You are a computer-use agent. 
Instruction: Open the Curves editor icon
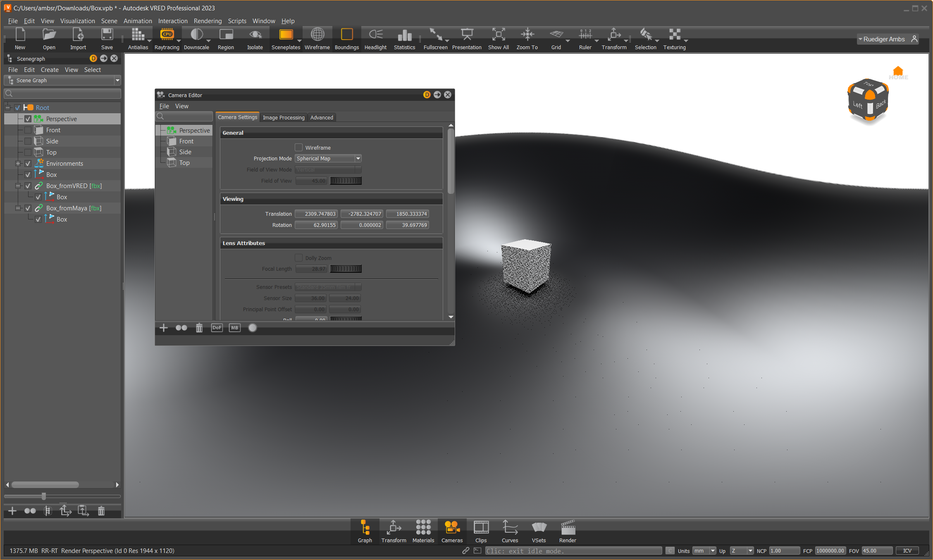(x=510, y=528)
